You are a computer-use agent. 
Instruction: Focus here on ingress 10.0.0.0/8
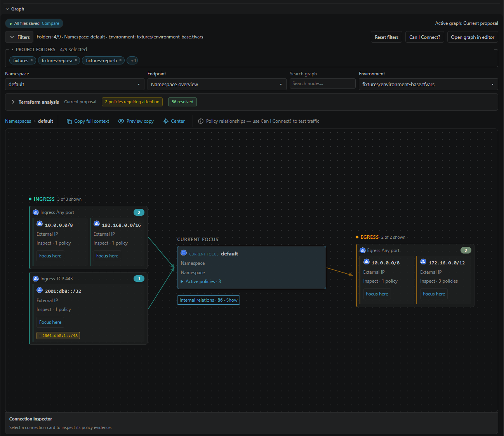point(50,256)
